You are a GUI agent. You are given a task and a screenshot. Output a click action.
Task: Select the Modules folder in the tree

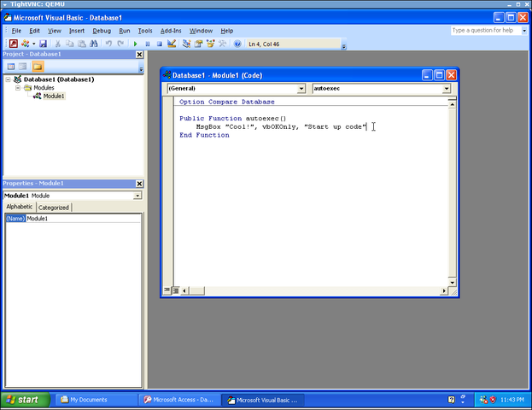click(44, 88)
